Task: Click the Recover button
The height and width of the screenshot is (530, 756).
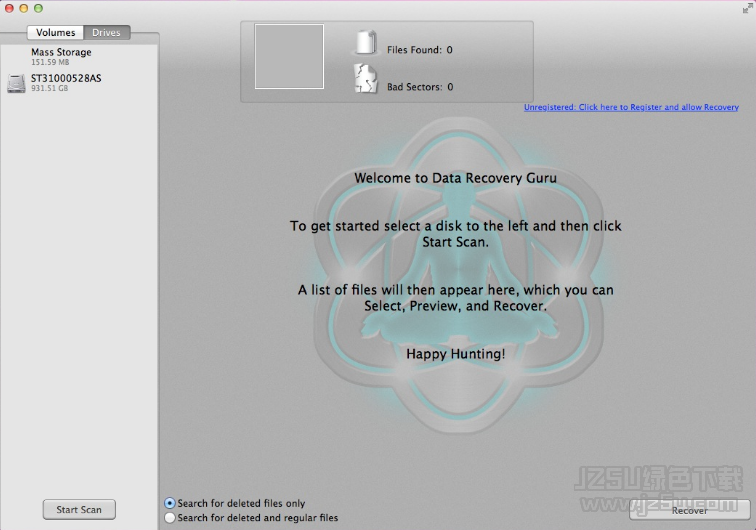Action: pyautogui.click(x=689, y=510)
